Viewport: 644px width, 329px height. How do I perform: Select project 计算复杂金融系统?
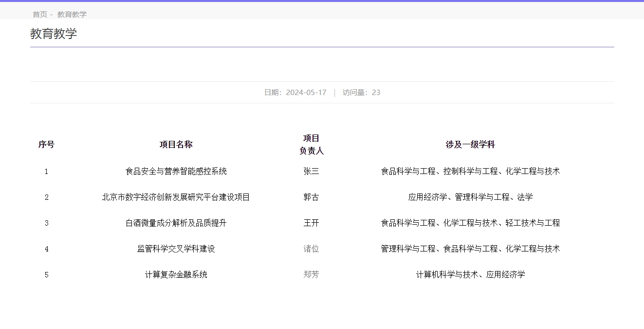pyautogui.click(x=176, y=275)
